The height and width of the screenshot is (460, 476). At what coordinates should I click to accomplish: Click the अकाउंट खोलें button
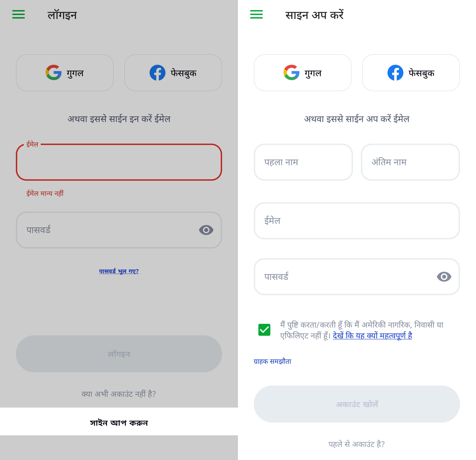pos(357,404)
